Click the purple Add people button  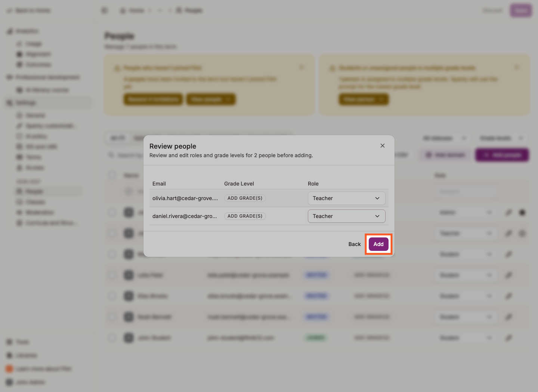[502, 155]
